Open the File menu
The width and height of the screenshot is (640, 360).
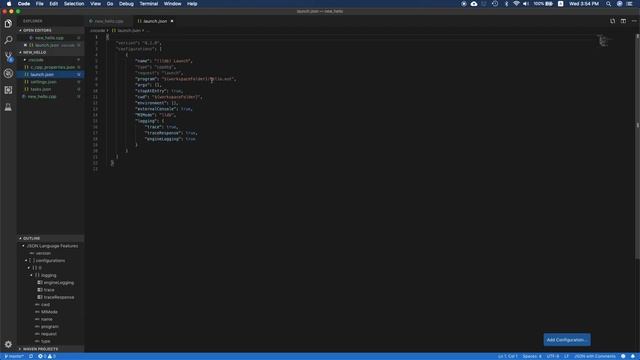(x=40, y=4)
